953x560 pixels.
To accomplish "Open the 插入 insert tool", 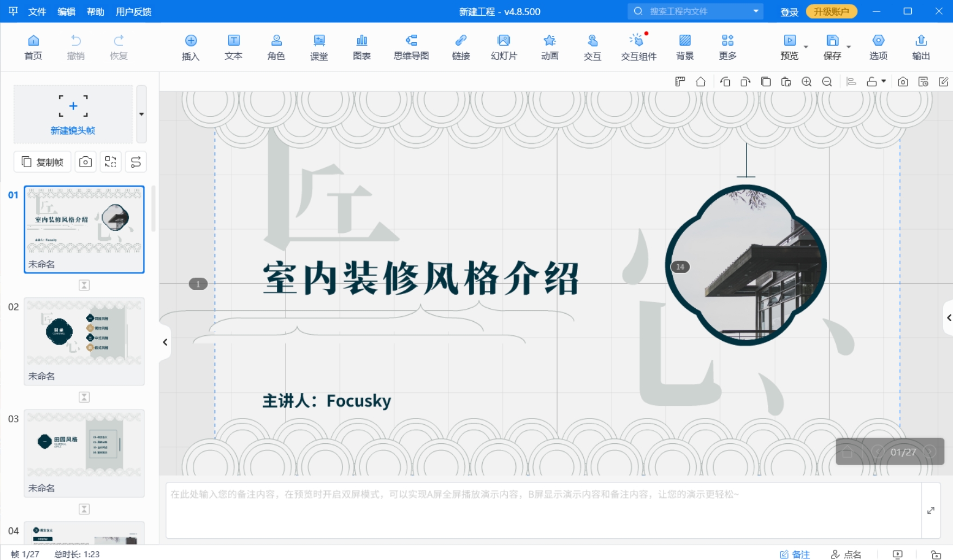I will click(191, 47).
